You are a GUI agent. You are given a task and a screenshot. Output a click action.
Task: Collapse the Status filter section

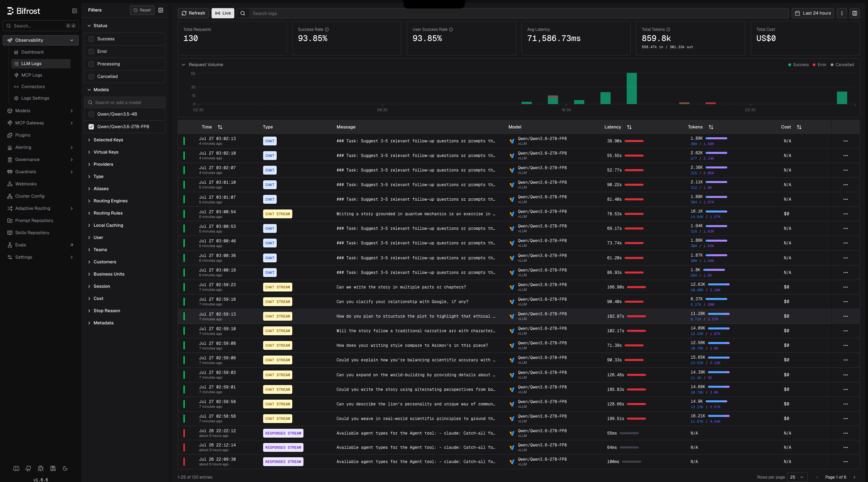pos(97,26)
